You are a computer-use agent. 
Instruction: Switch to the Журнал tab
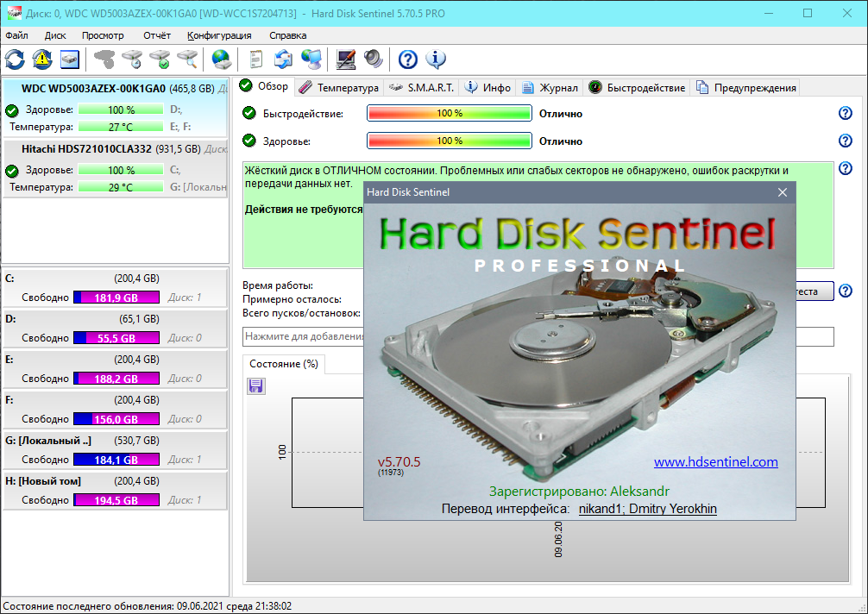pos(550,87)
